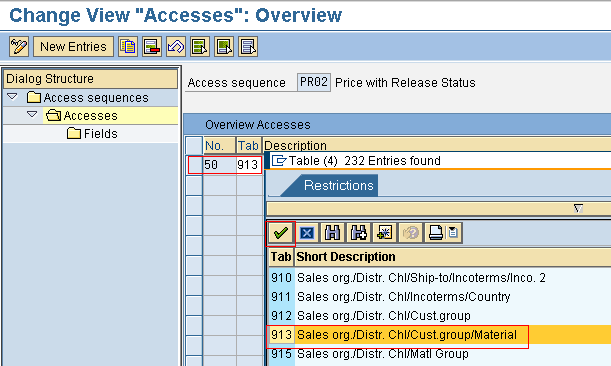Select table 910 Ship-to/Incoterms/Inco. 2
The image size is (611, 366).
tap(440, 278)
